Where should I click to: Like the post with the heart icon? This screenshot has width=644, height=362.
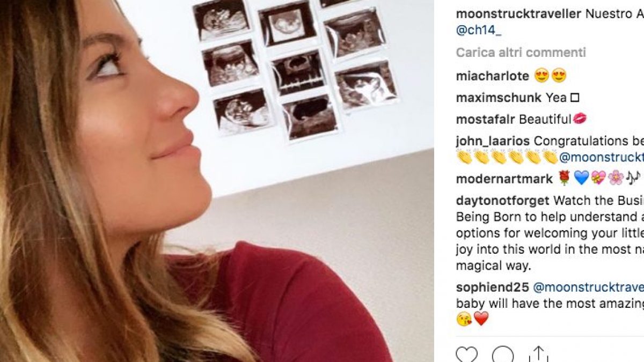tap(466, 354)
